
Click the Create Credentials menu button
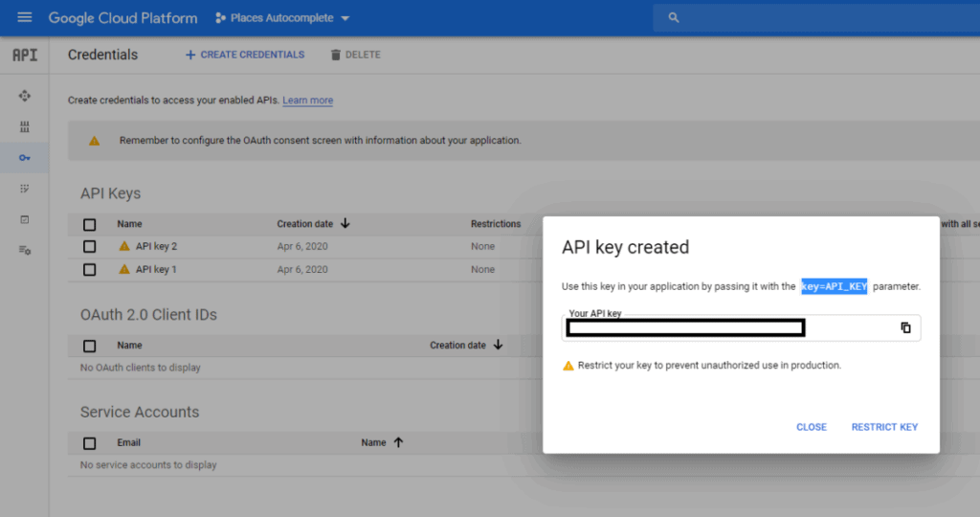[x=245, y=55]
